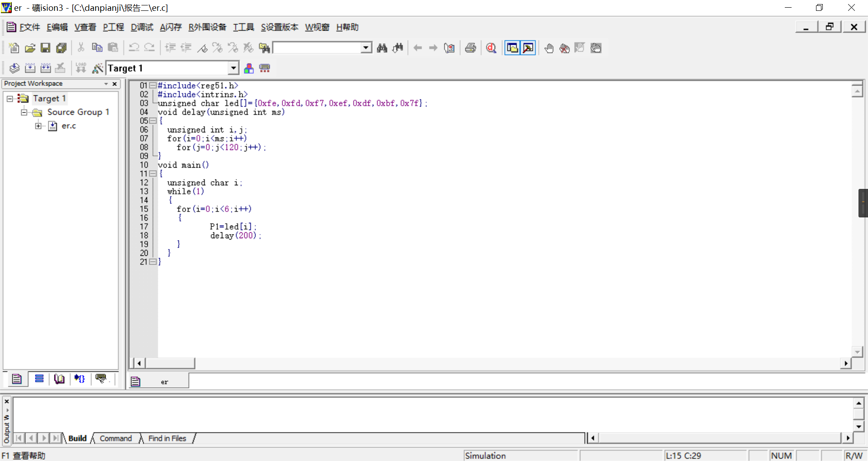Collapse code fold at line 05
The image size is (868, 461).
click(x=153, y=121)
